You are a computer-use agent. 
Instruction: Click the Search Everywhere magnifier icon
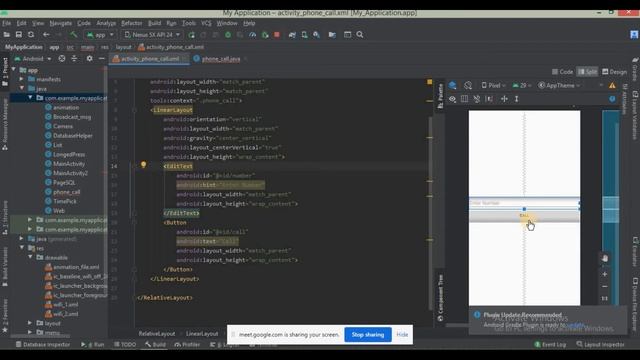pyautogui.click(x=360, y=35)
